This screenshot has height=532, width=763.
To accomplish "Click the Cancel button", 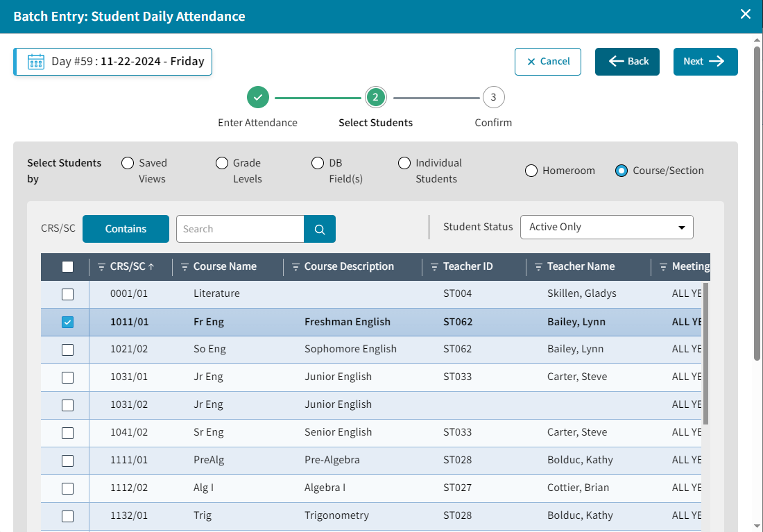I will click(x=548, y=62).
